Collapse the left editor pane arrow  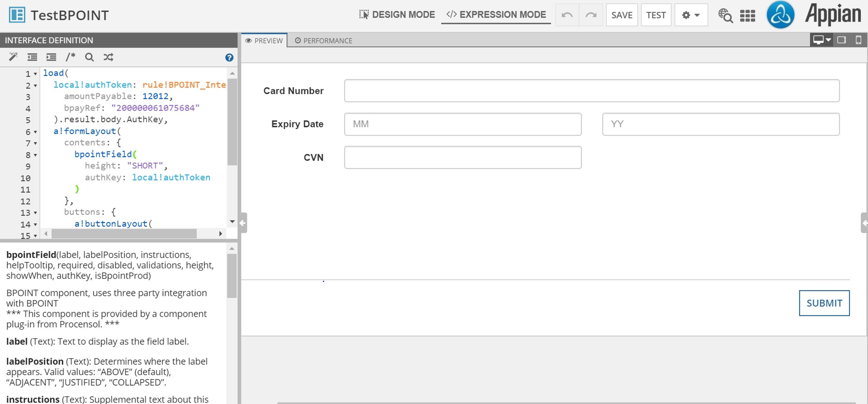243,223
